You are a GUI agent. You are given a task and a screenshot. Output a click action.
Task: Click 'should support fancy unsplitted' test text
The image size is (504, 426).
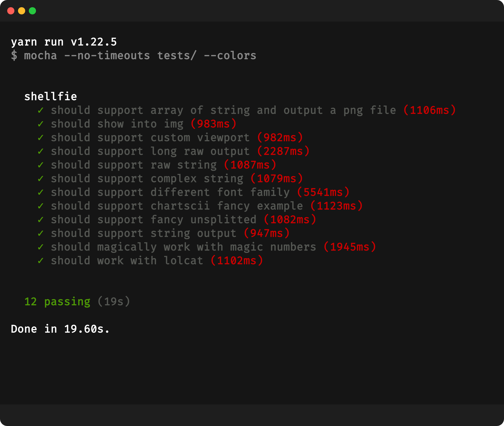click(153, 220)
